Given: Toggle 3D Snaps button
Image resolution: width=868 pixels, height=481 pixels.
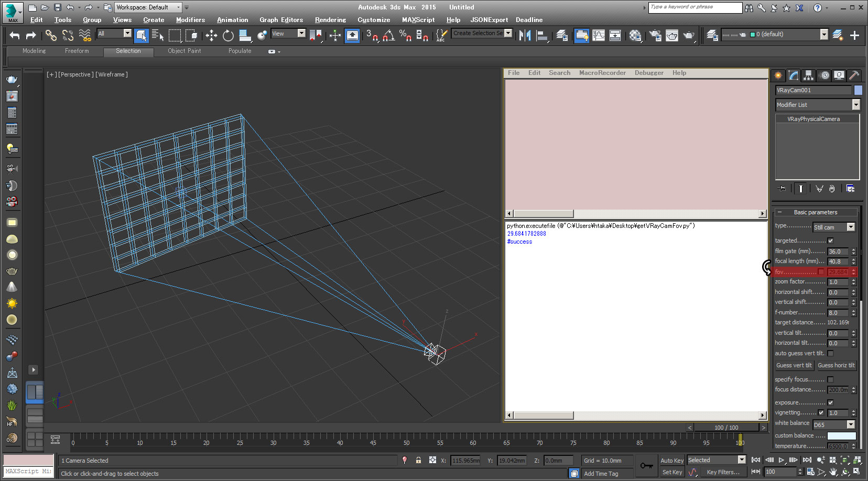Looking at the screenshot, I should (x=372, y=35).
